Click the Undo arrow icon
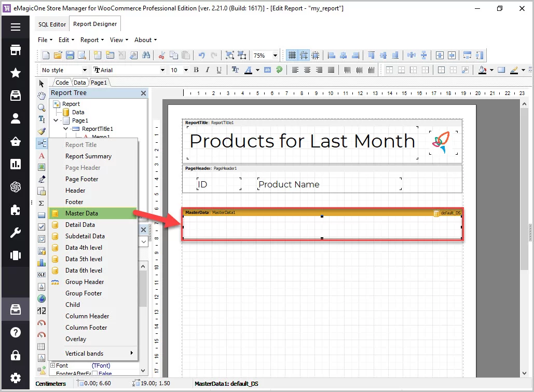This screenshot has height=392, width=534. tap(201, 55)
